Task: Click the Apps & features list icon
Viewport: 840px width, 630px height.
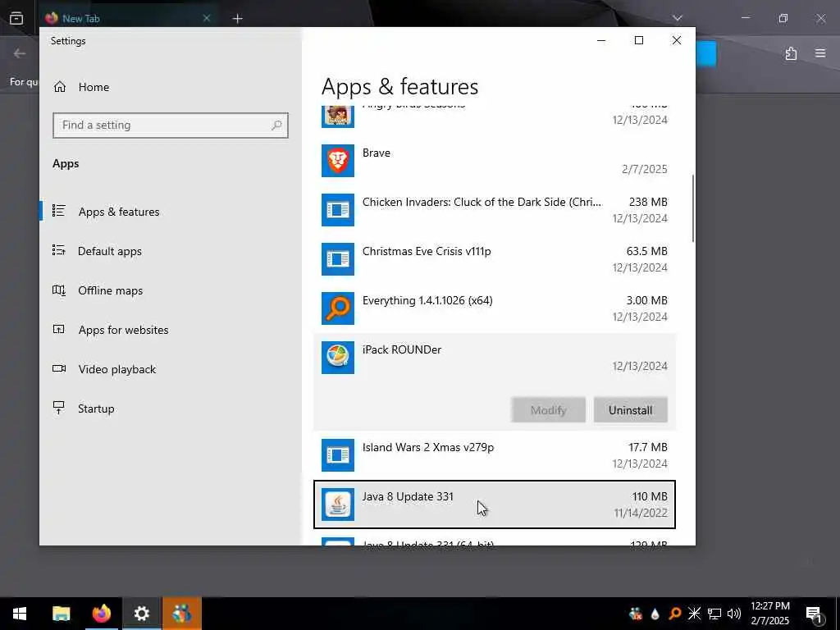Action: point(59,211)
